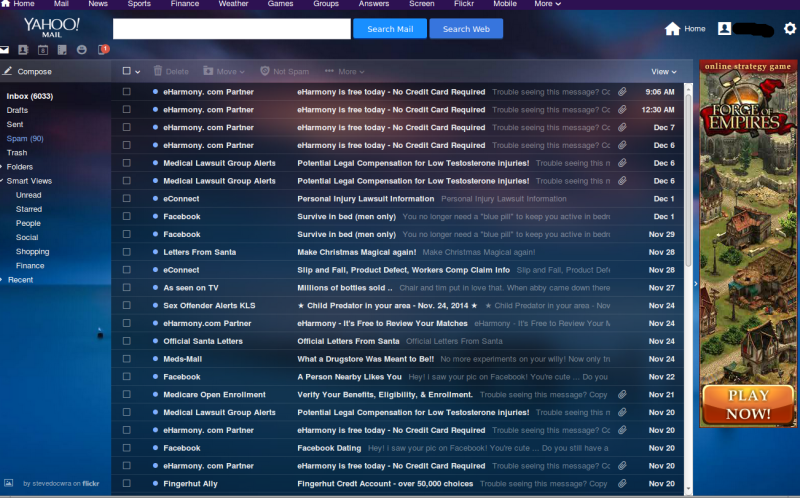Toggle the select-all messages checkbox
The height and width of the screenshot is (498, 800).
pos(127,71)
